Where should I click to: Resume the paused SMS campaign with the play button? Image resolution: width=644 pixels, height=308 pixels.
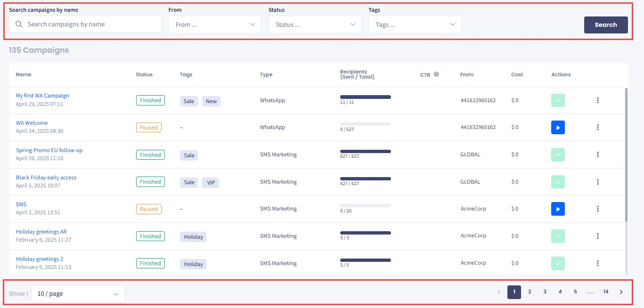[x=558, y=209]
